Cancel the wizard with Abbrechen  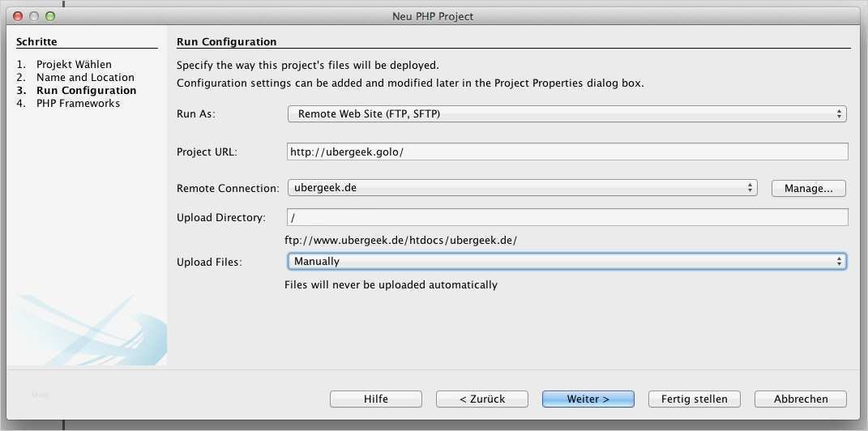pos(800,399)
